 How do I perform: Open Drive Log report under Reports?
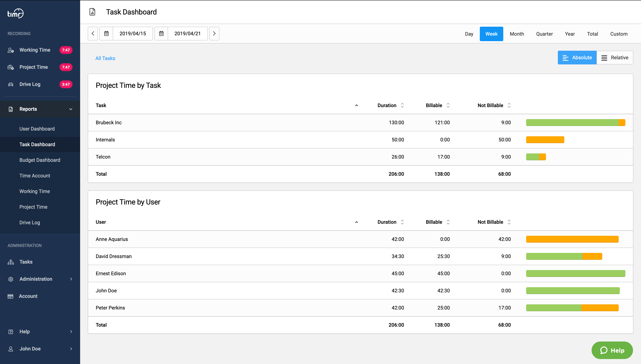30,223
